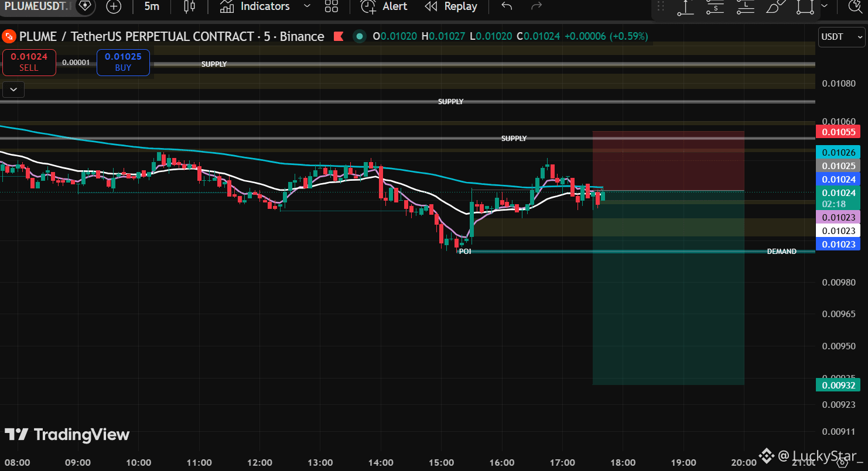Screen dimensions: 868x471
Task: Open the candlestick chart type selector
Action: [189, 6]
